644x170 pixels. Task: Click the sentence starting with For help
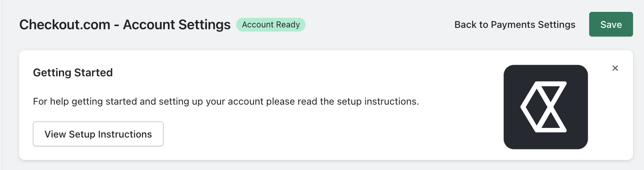(x=226, y=101)
